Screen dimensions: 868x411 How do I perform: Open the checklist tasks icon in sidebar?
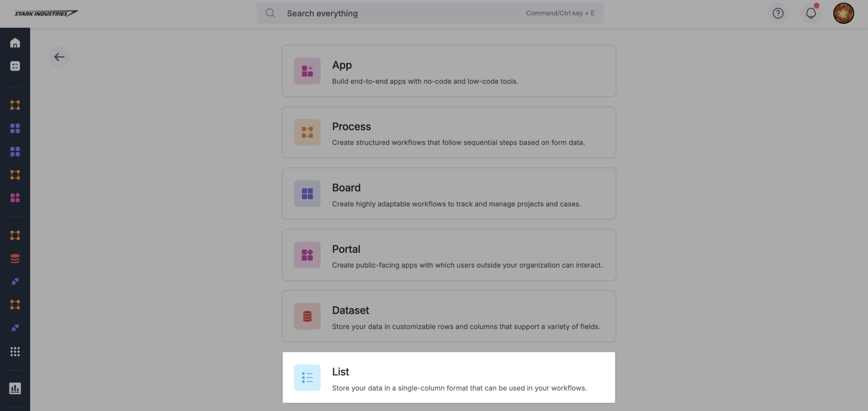[x=15, y=66]
